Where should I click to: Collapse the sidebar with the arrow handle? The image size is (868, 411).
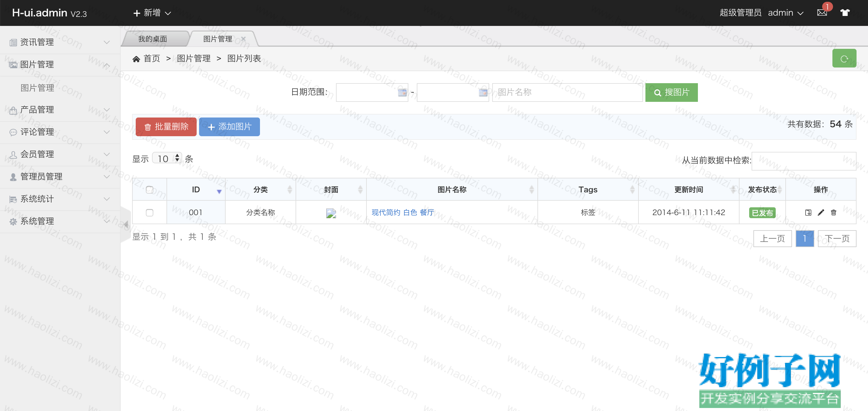(x=126, y=224)
